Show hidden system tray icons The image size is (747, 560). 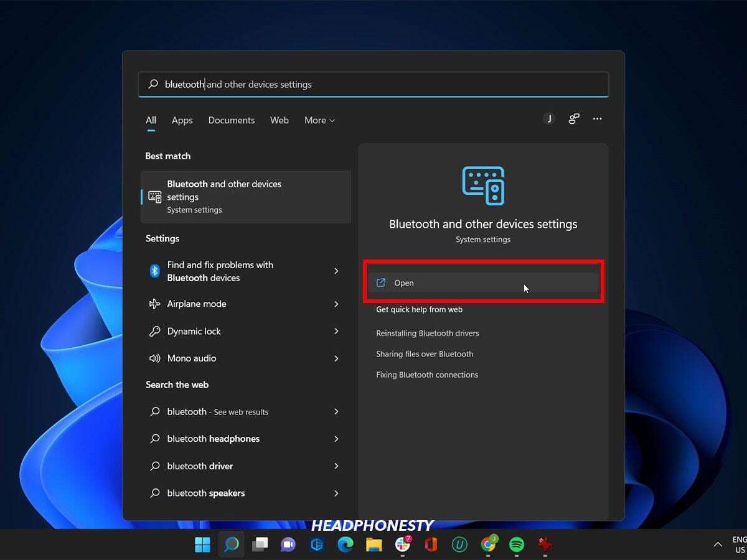718,544
